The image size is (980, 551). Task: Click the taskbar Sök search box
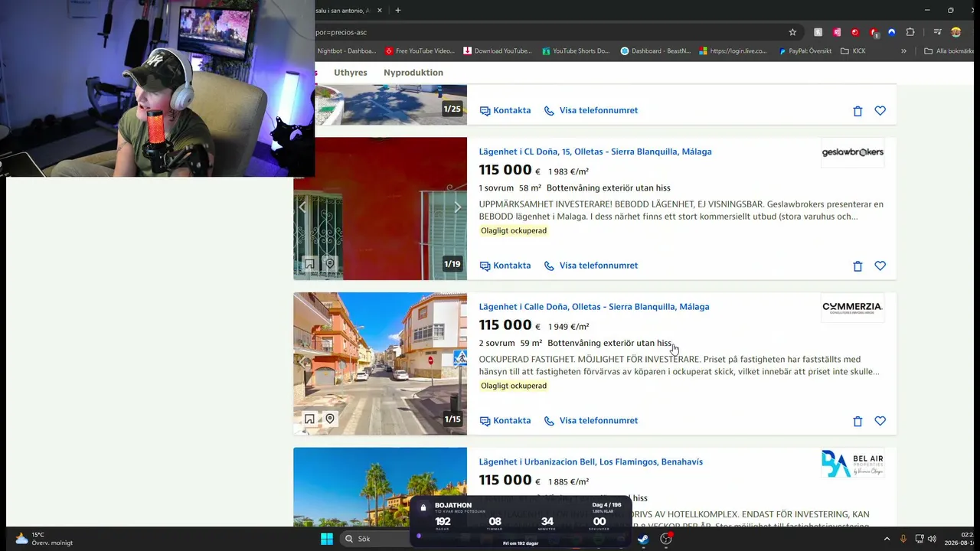click(375, 539)
